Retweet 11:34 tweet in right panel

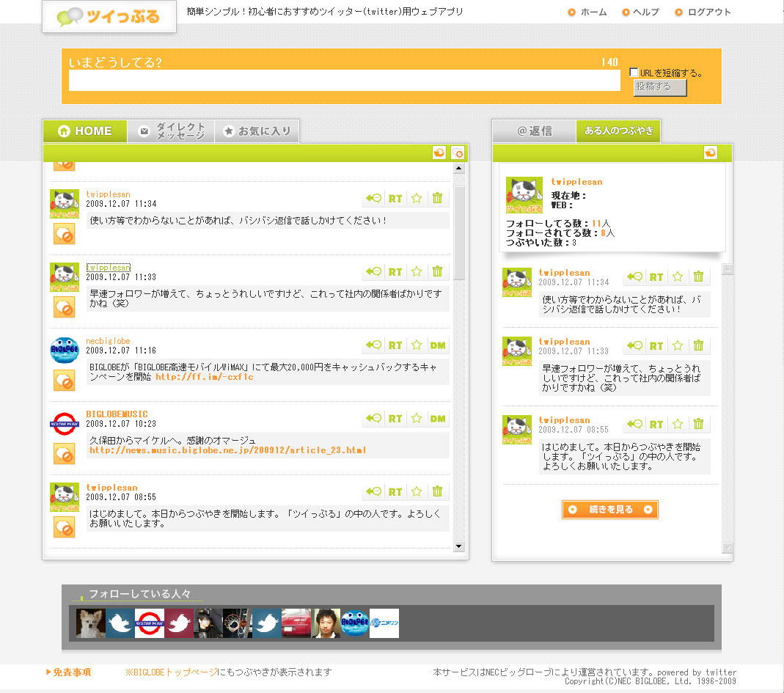[656, 277]
